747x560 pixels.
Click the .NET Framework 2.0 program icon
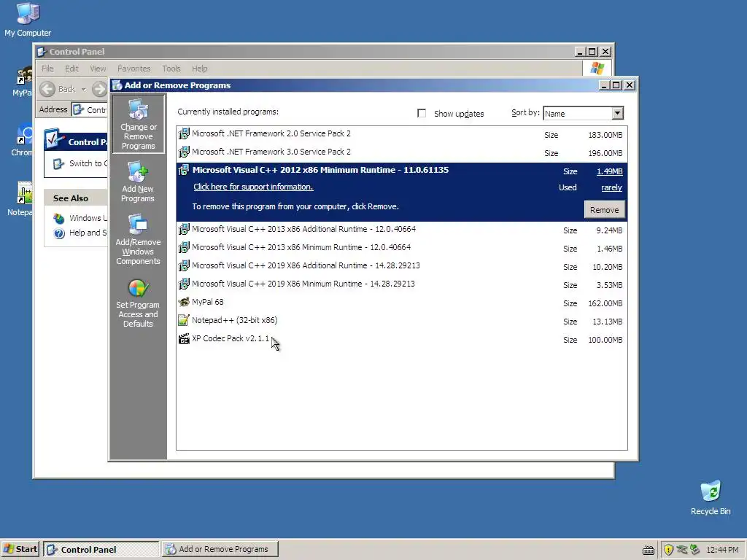point(183,134)
